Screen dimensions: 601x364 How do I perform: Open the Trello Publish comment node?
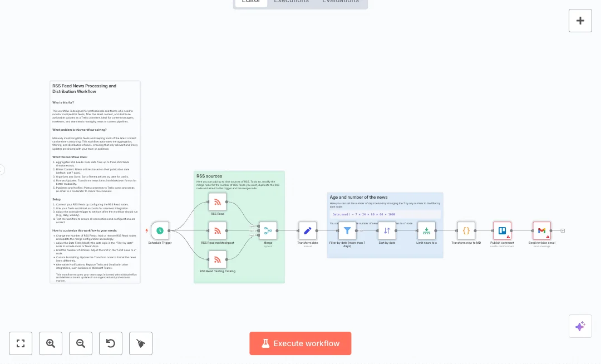click(x=502, y=230)
